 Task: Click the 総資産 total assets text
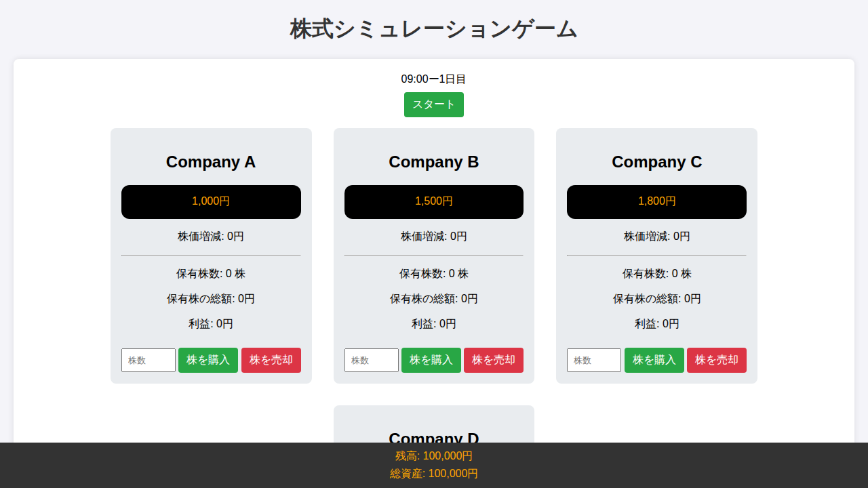pos(434,473)
